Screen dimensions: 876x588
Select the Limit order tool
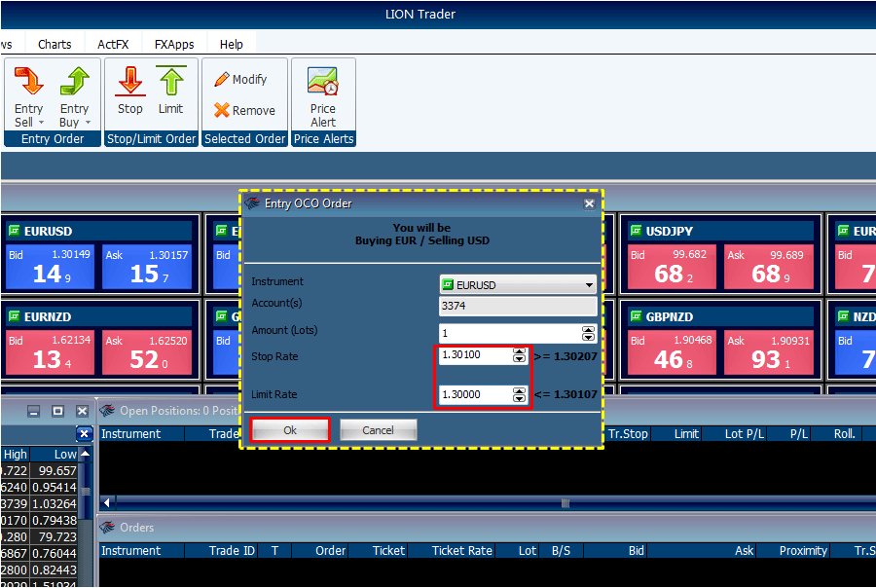[x=171, y=91]
